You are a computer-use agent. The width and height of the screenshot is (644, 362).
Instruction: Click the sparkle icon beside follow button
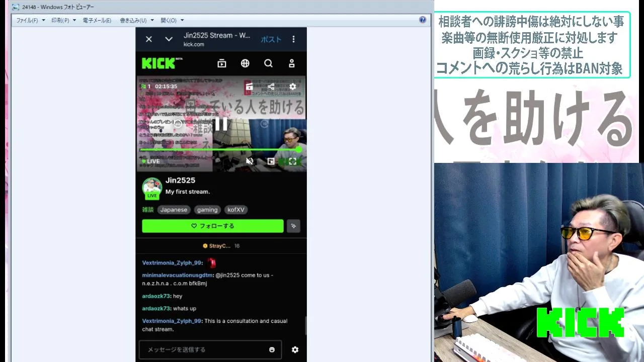click(293, 226)
